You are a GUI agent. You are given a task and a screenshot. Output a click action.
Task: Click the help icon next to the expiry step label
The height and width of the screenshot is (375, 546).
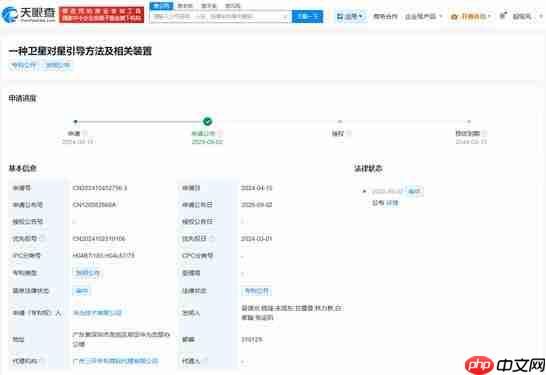click(485, 133)
